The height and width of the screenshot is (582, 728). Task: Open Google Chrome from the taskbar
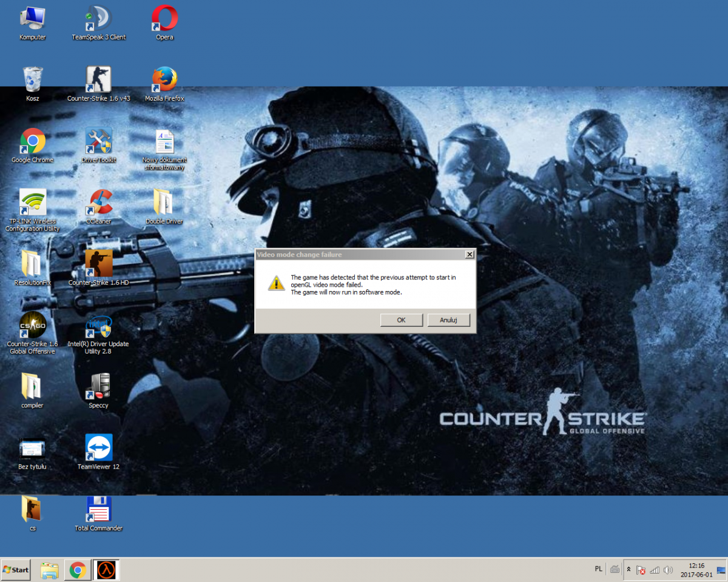click(x=77, y=570)
